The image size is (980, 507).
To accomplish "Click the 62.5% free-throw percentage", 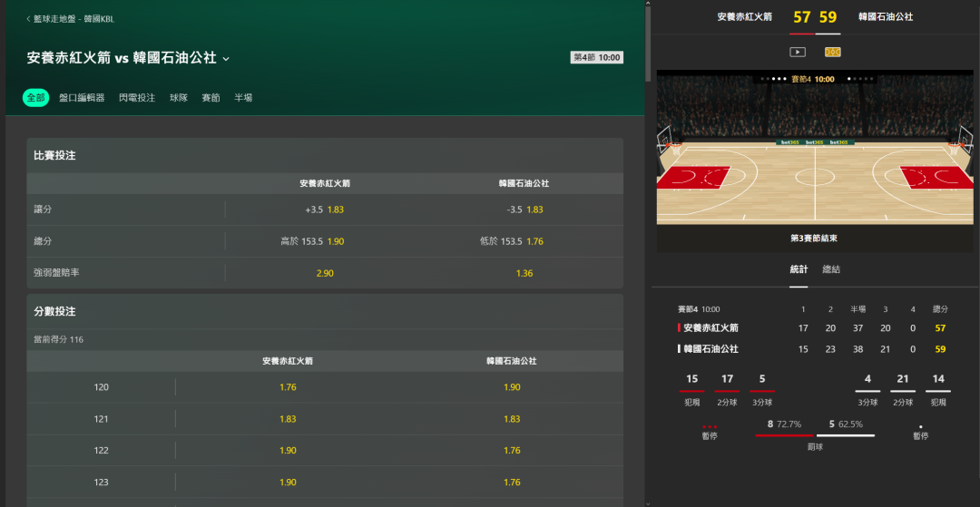I will coord(850,424).
